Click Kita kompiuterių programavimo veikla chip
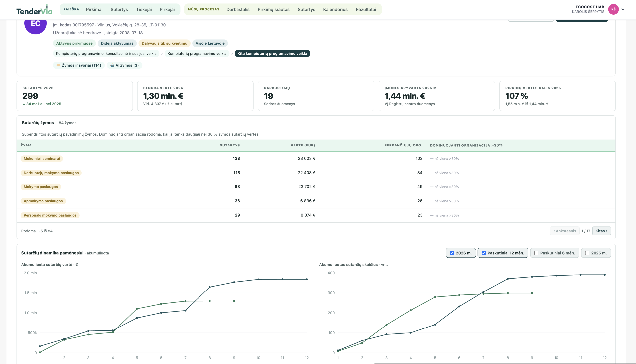 click(272, 53)
